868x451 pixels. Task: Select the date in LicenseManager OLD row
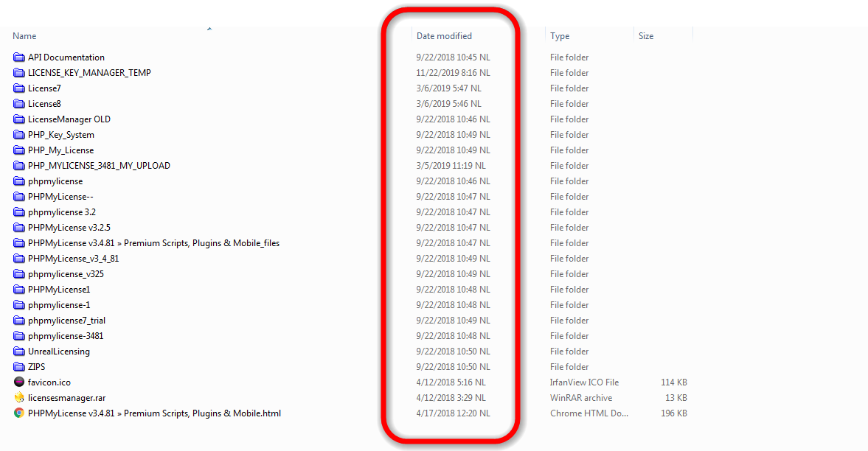point(453,119)
